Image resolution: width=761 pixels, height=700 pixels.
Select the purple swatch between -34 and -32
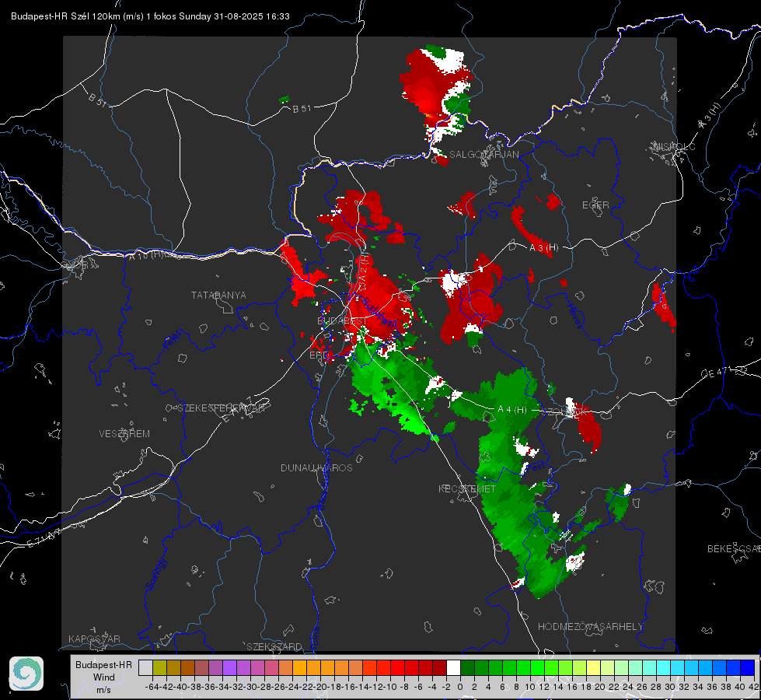229,668
